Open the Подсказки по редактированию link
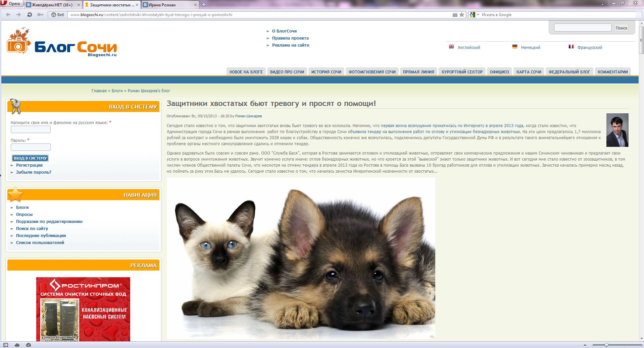Viewport: 644px width, 348px height. (x=49, y=221)
